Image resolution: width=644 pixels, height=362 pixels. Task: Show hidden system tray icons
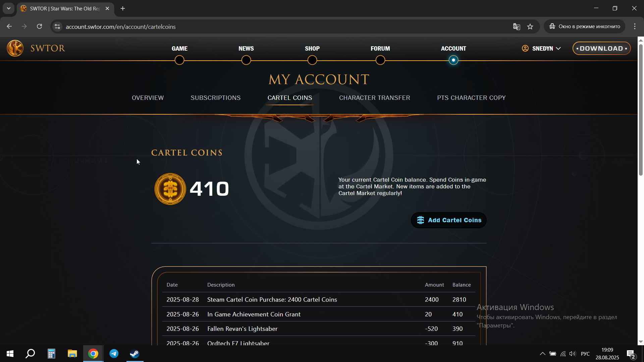click(542, 354)
